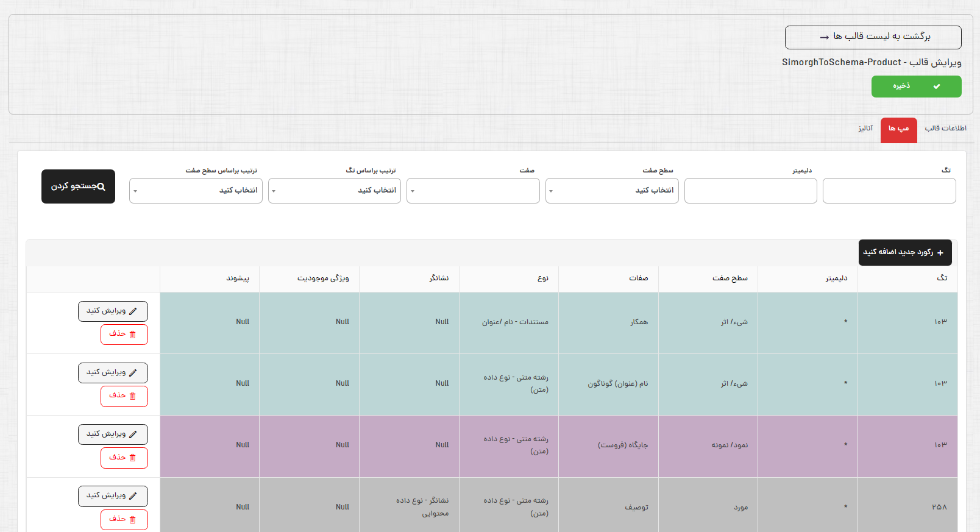Click the green save (ذخیره) button
Viewport: 980px width, 532px height.
pos(916,87)
